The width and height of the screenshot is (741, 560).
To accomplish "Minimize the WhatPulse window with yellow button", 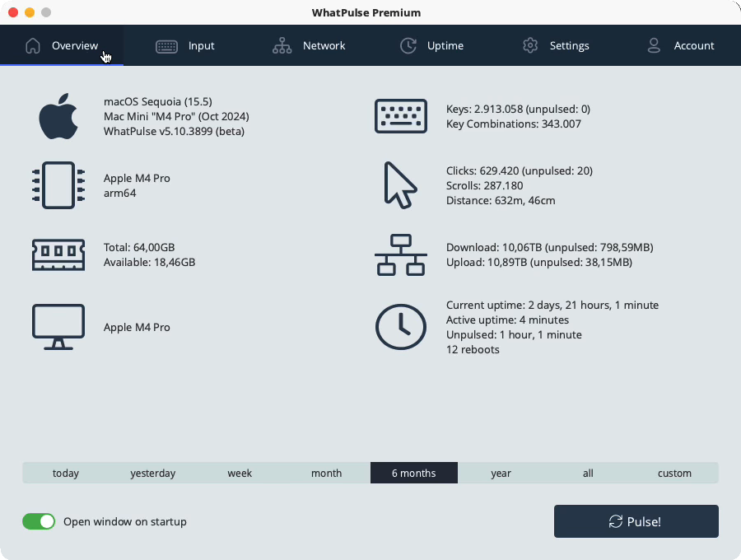I will [x=30, y=12].
